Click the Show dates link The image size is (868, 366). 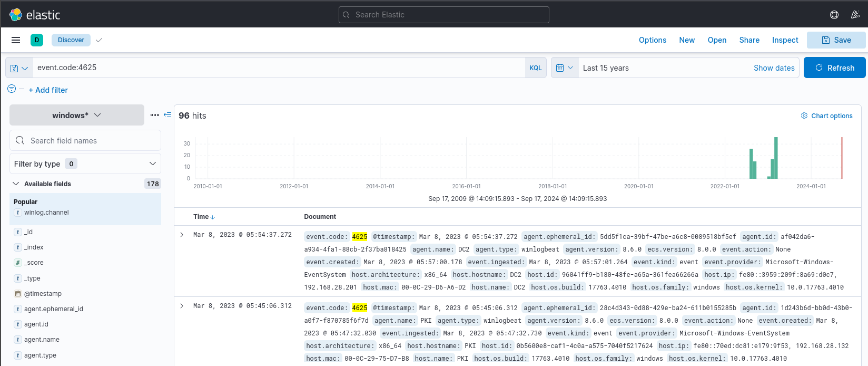[774, 68]
